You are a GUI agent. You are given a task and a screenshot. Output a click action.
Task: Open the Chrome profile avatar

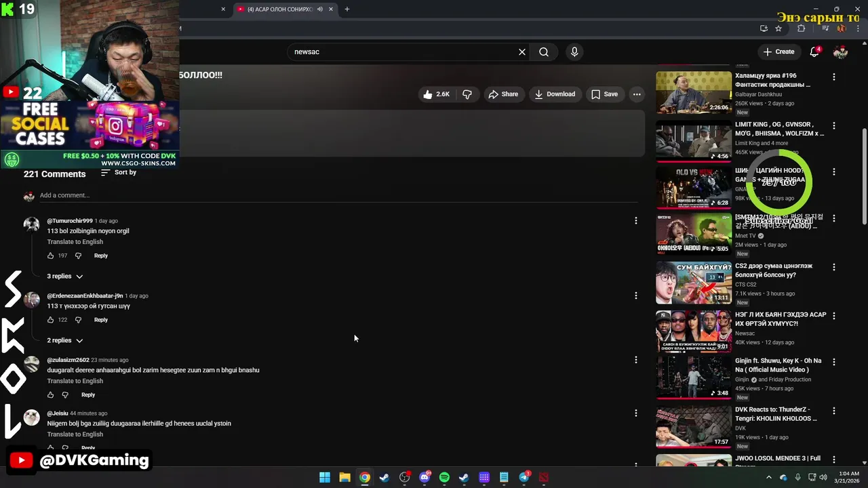click(842, 28)
